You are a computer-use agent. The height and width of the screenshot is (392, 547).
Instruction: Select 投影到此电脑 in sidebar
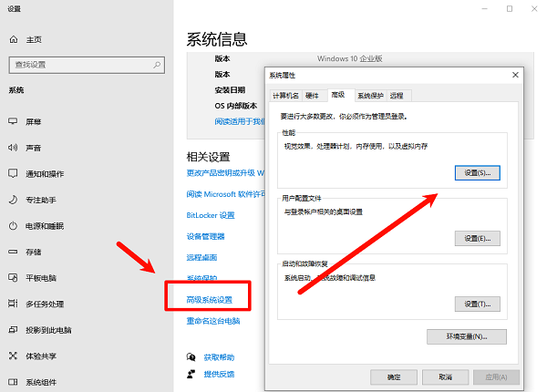point(48,330)
